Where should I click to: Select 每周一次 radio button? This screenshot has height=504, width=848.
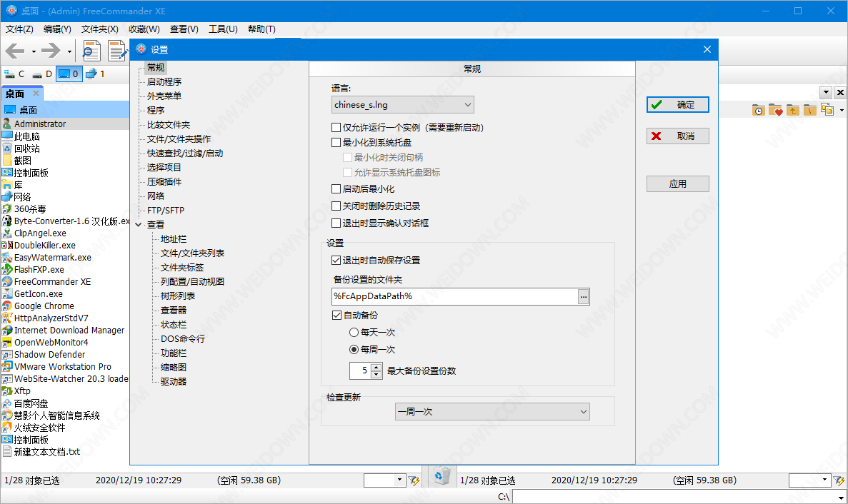[354, 350]
